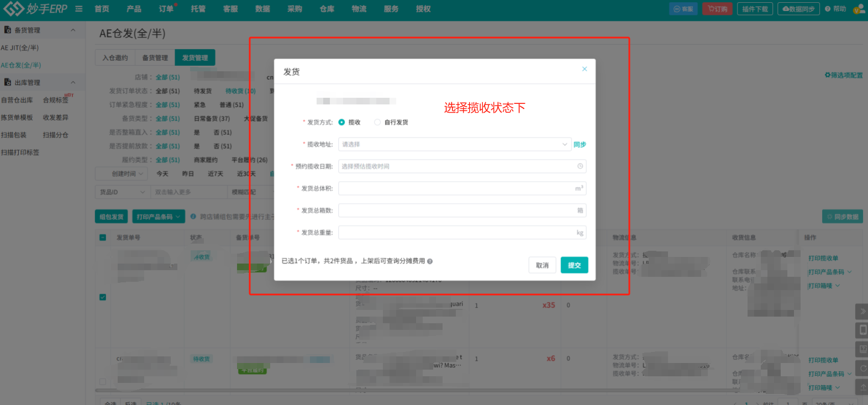
Task: Open the 揽收地址 dropdown
Action: pos(455,144)
